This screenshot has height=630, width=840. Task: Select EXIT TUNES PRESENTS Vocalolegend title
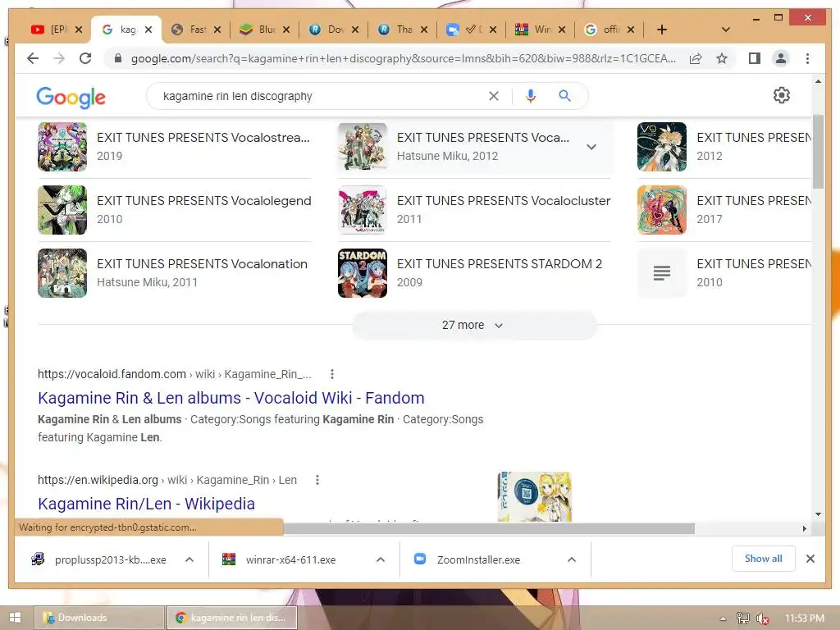coord(203,201)
